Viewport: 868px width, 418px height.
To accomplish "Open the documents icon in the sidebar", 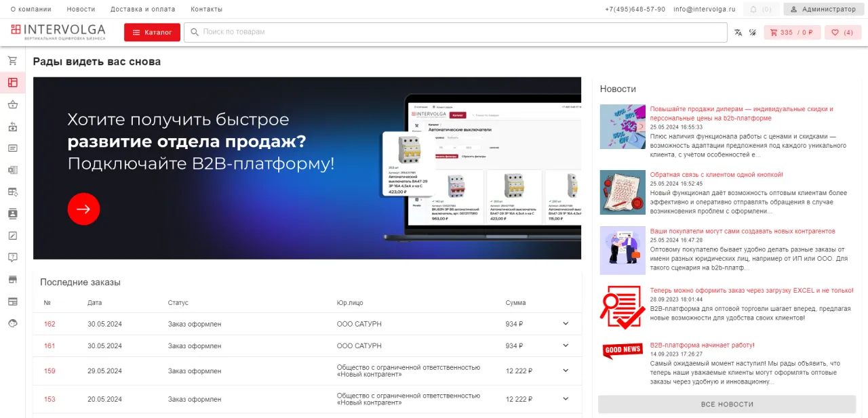I will (12, 148).
